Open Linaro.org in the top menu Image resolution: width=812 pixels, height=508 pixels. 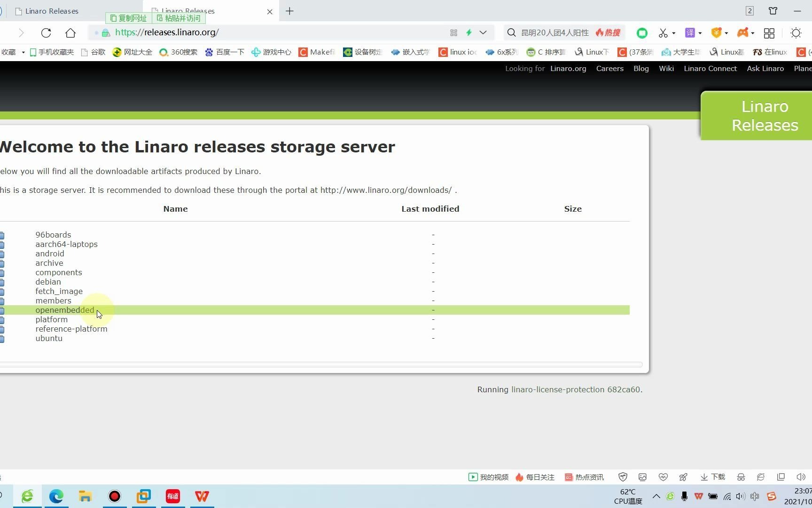[568, 69]
